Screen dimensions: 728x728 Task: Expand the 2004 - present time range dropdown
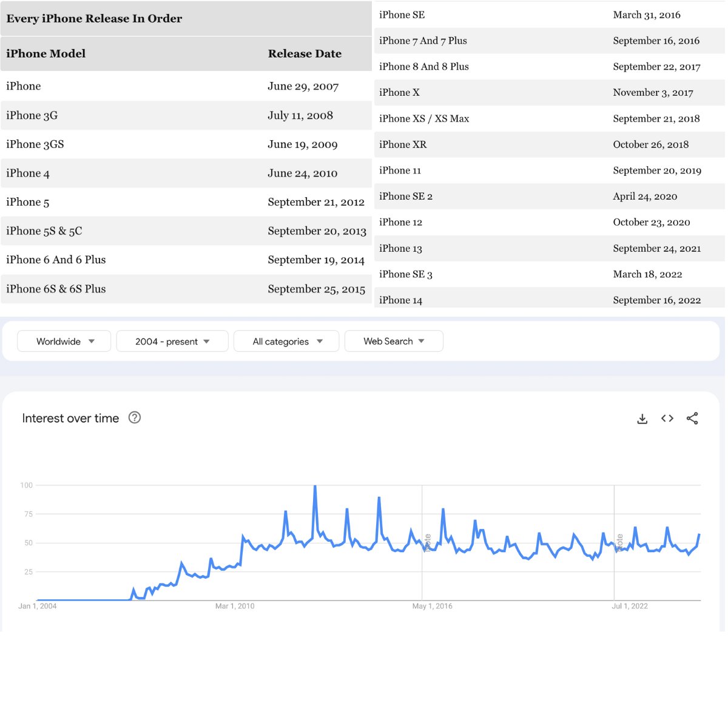(x=172, y=341)
